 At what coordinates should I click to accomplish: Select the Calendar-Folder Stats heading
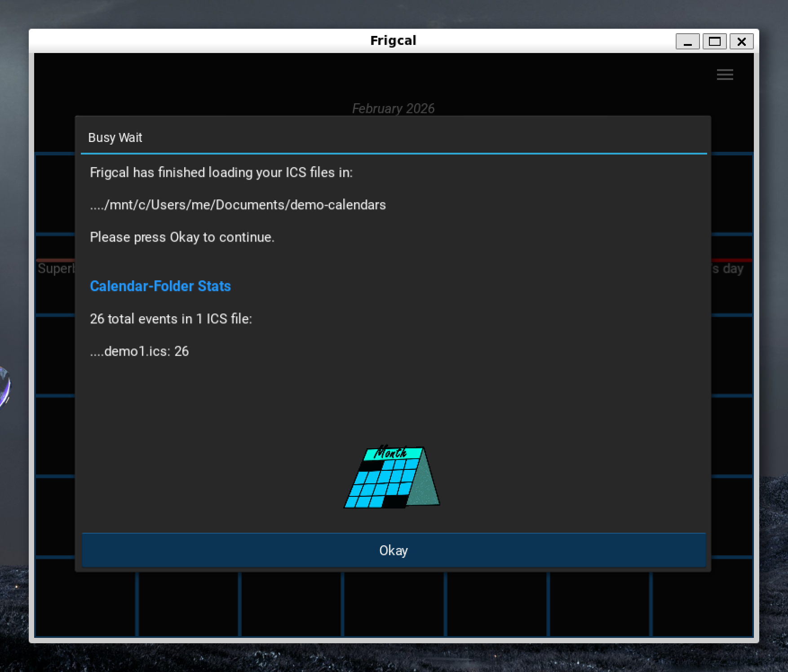click(160, 286)
